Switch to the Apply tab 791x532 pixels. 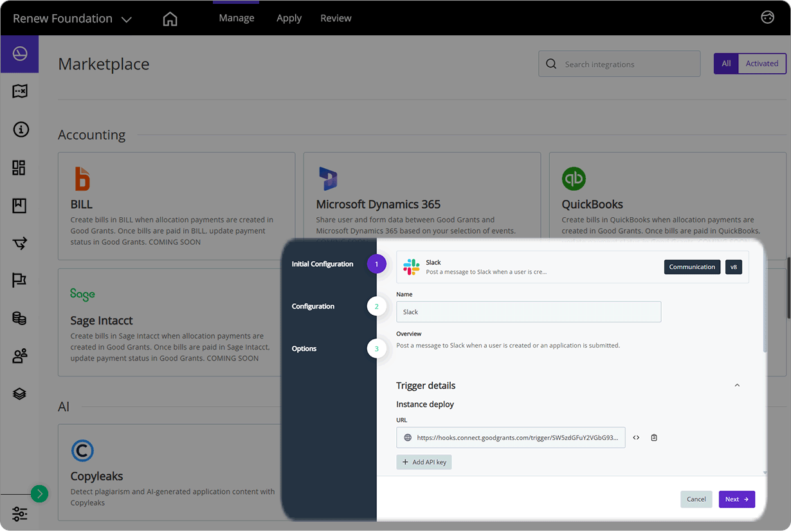(289, 18)
